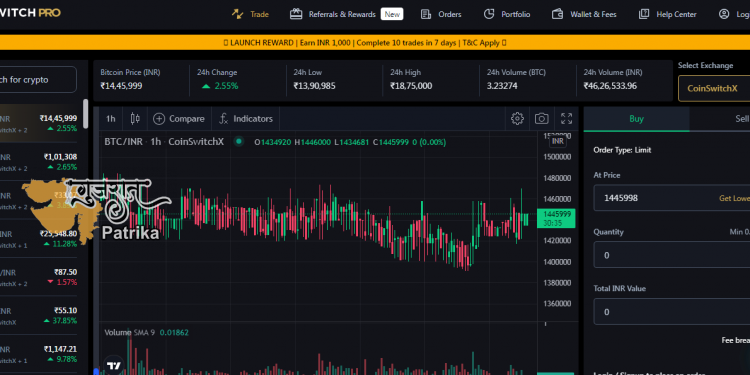
Task: Click the green market status dot
Action: coord(239,141)
